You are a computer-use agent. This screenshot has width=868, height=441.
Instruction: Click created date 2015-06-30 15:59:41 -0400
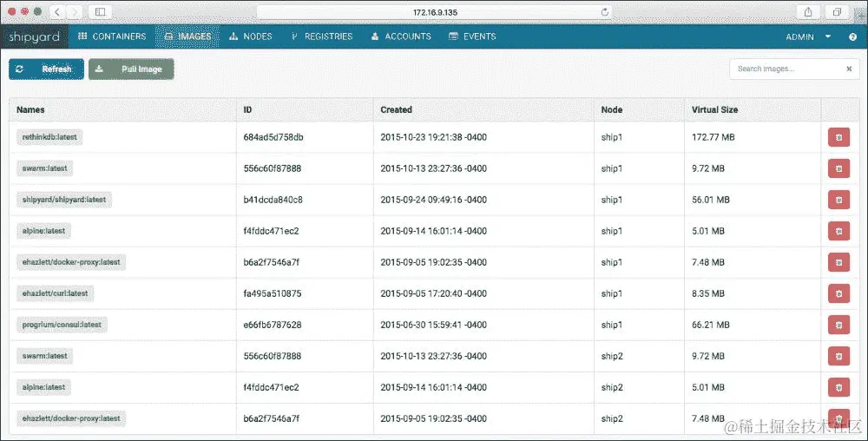(433, 325)
